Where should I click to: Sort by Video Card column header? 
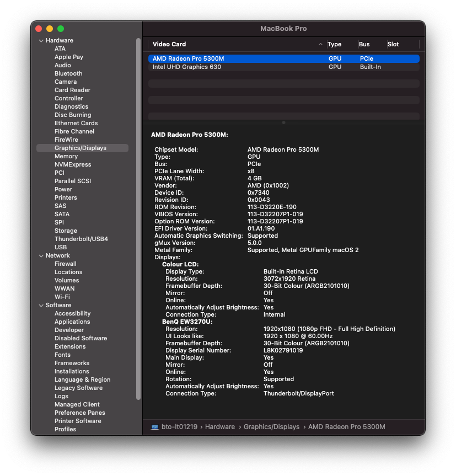(169, 44)
